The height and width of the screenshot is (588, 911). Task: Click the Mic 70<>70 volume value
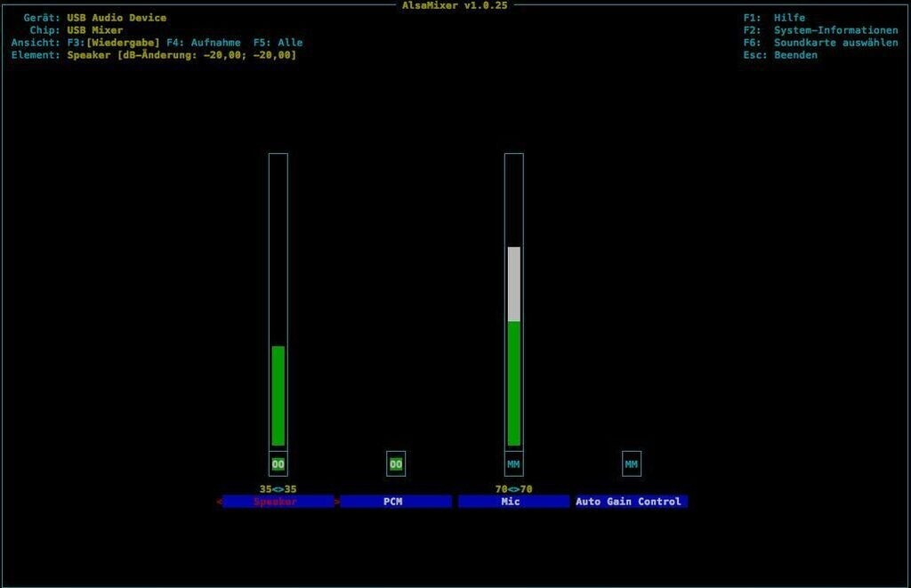click(x=513, y=489)
